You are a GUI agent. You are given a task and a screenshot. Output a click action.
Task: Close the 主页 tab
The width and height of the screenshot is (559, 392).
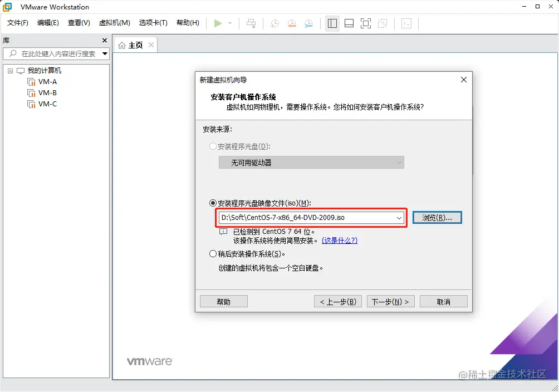(x=151, y=45)
